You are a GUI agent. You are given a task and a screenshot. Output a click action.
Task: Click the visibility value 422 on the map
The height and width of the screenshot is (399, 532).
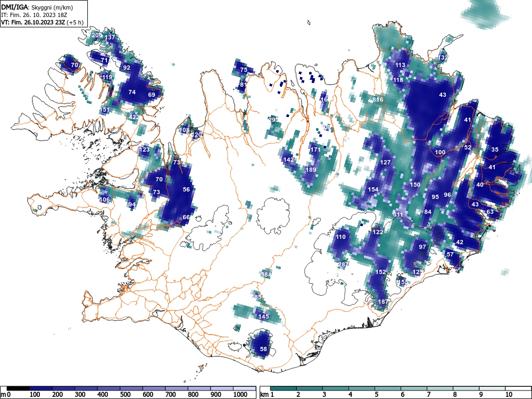(x=134, y=117)
